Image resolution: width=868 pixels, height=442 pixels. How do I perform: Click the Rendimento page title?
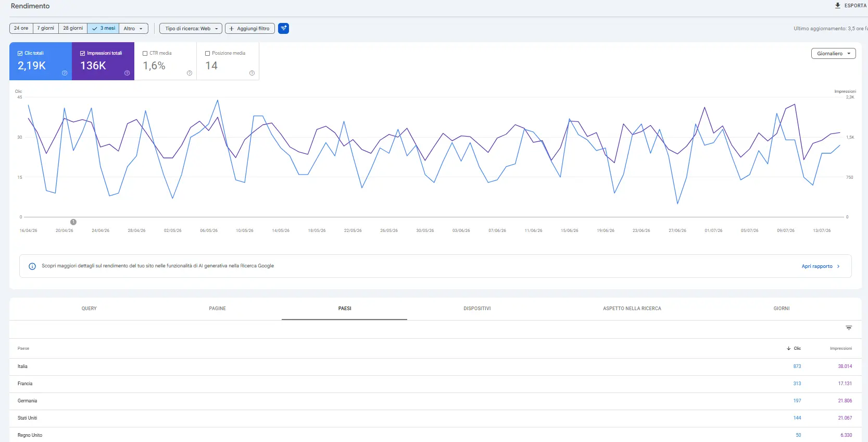30,6
